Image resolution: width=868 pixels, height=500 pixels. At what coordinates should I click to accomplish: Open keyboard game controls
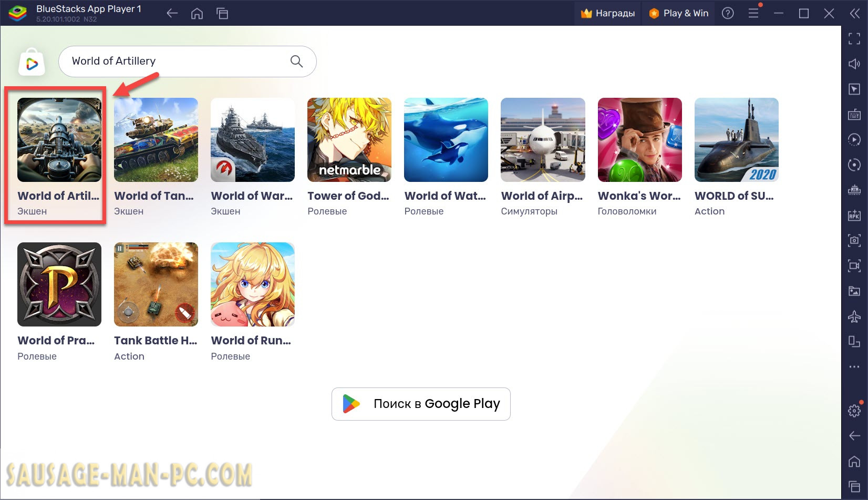click(x=854, y=115)
